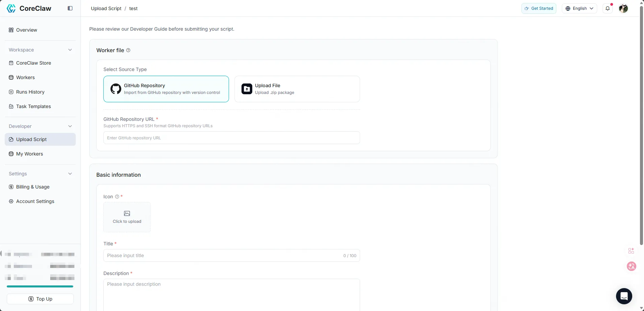Focus the GitHub repository URL field

tap(232, 138)
